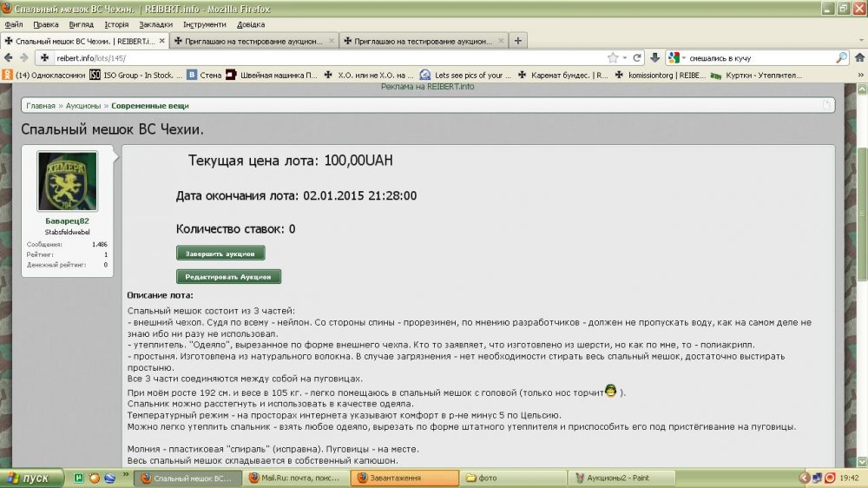Image resolution: width=868 pixels, height=488 pixels.
Task: Open the history dropdown arrow in address bar
Action: [626, 57]
